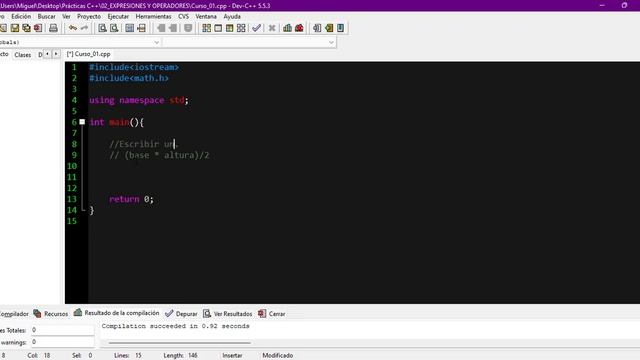640x360 pixels.
Task: Open the globals scope dropdown
Action: [x=156, y=42]
